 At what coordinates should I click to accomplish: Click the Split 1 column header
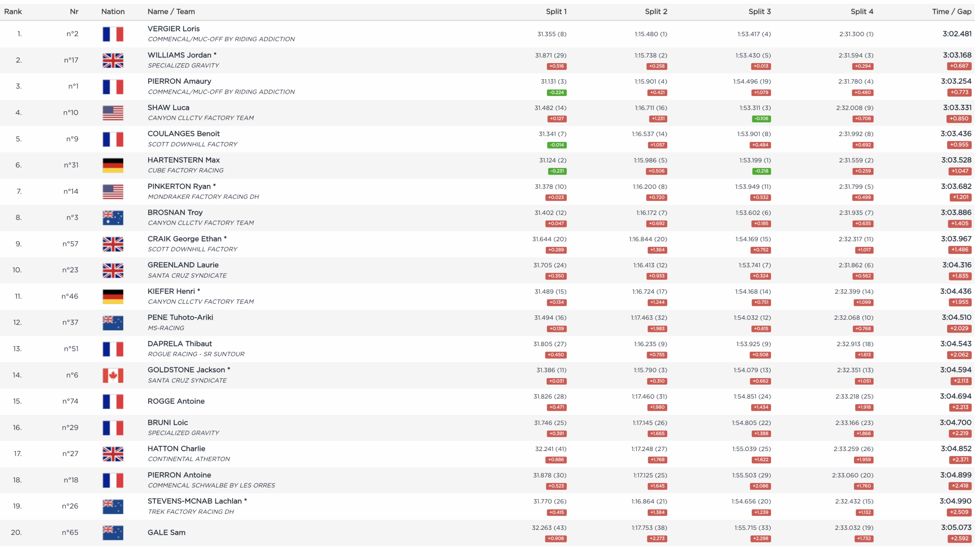(556, 11)
